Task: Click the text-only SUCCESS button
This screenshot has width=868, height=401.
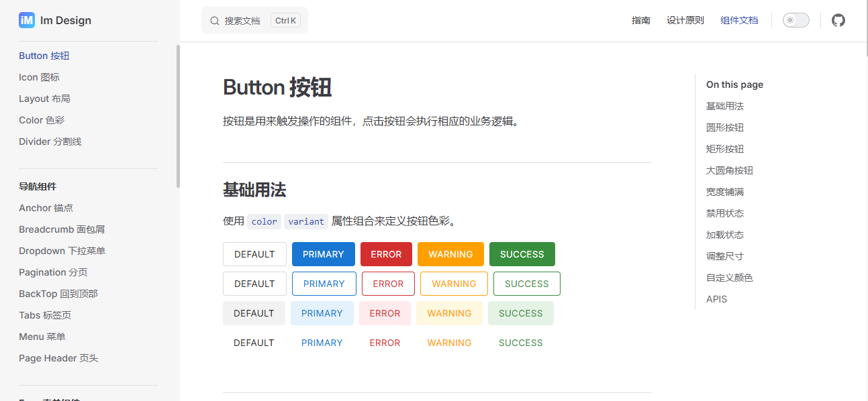Action: (521, 343)
